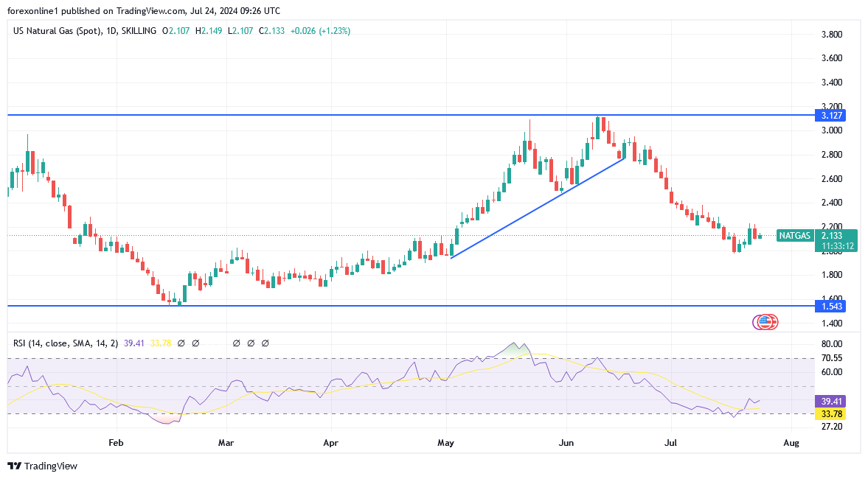This screenshot has height=479, width=868.
Task: Click the Aug label on the time axis
Action: (790, 443)
